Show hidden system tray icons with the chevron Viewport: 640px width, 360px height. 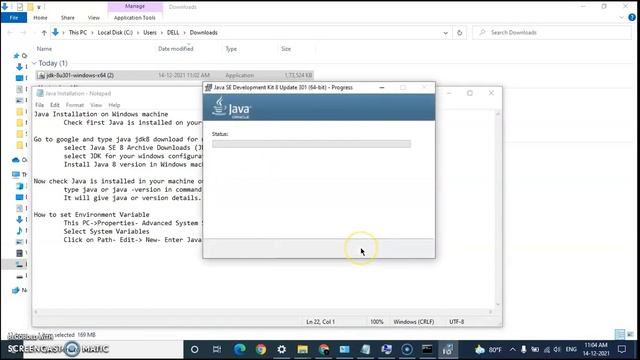[x=513, y=349]
